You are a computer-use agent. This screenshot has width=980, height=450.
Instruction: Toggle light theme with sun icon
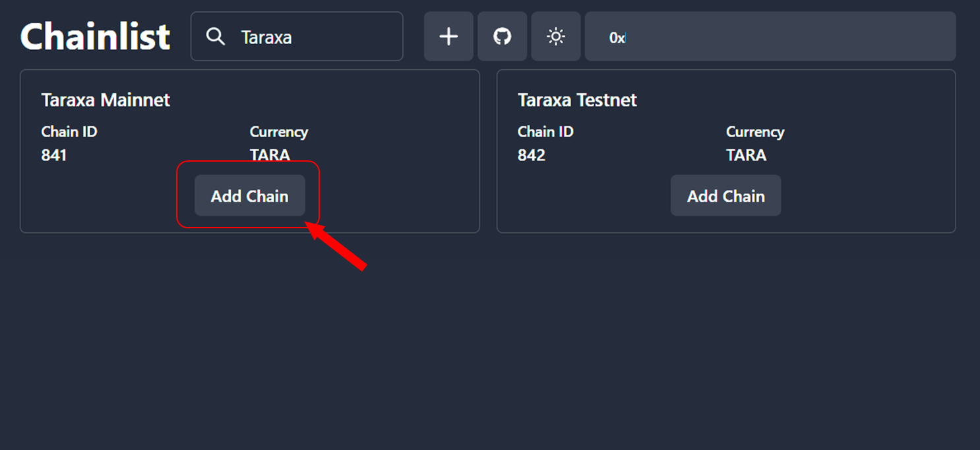[x=556, y=36]
